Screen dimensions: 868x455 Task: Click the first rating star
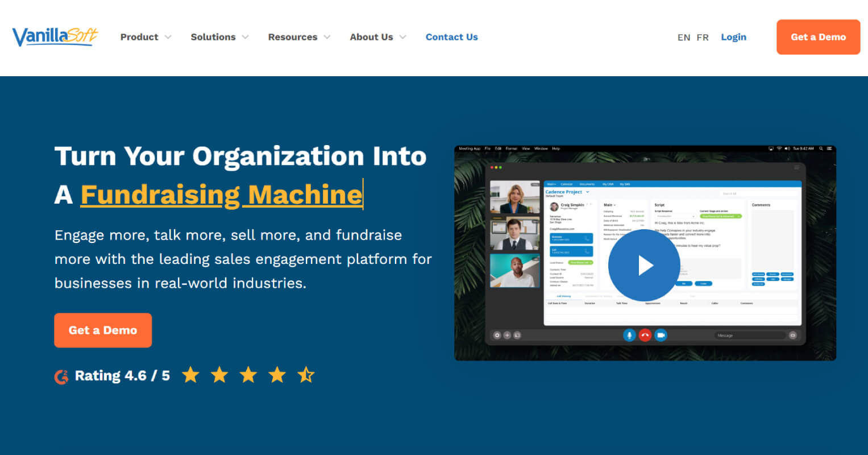pyautogui.click(x=190, y=375)
